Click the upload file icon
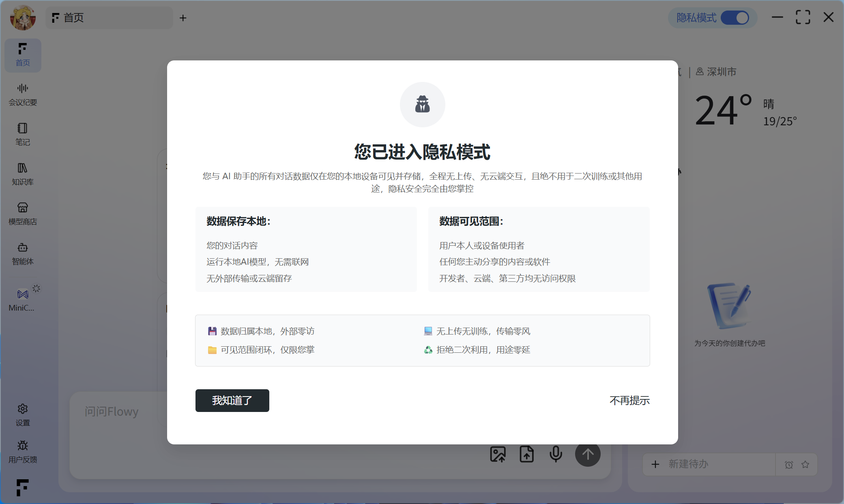Viewport: 844px width, 504px height. click(x=526, y=454)
